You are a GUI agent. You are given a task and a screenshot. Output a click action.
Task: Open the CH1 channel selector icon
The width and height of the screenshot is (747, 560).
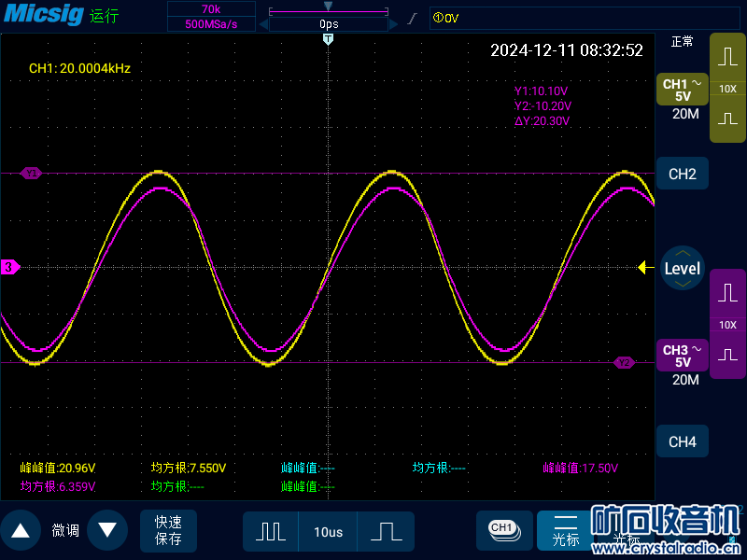coord(503,529)
